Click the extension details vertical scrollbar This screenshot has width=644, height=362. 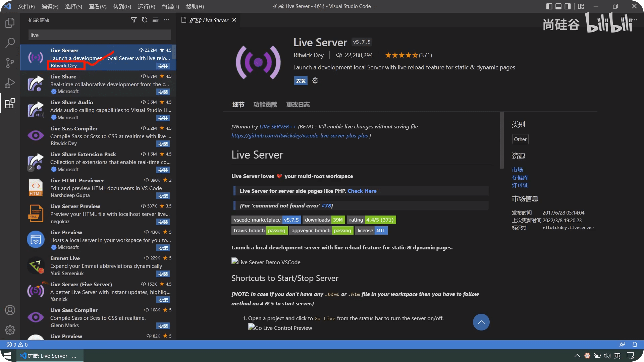coord(502,141)
